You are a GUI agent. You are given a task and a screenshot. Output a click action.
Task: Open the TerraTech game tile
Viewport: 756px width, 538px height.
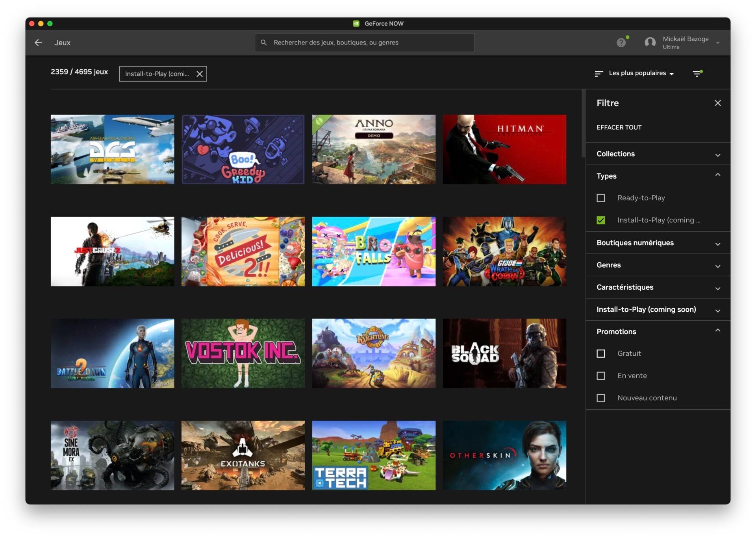(x=374, y=455)
